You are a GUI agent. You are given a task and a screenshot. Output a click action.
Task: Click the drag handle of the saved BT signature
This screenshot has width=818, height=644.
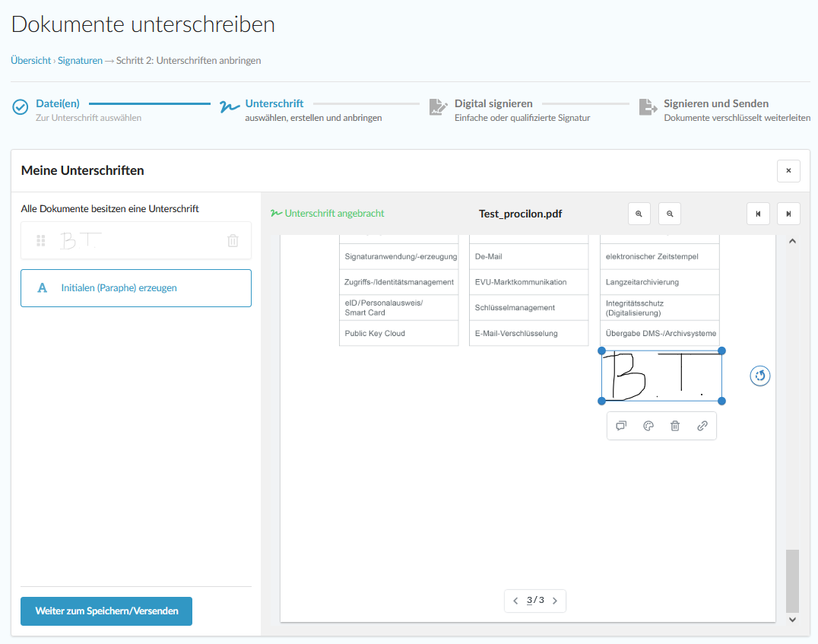[41, 241]
